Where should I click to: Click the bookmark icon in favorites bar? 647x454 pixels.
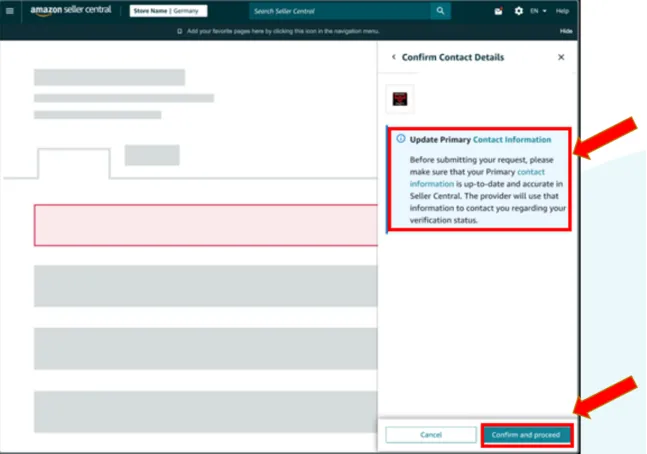pos(179,31)
